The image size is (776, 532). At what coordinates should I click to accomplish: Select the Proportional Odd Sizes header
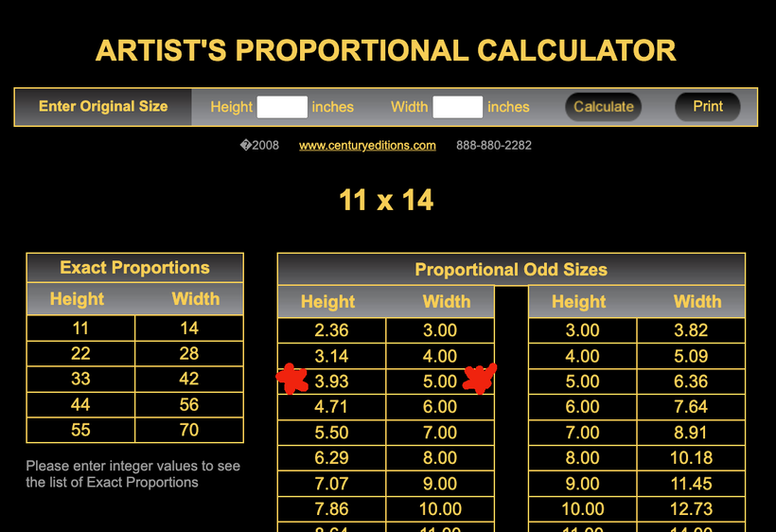pyautogui.click(x=511, y=270)
